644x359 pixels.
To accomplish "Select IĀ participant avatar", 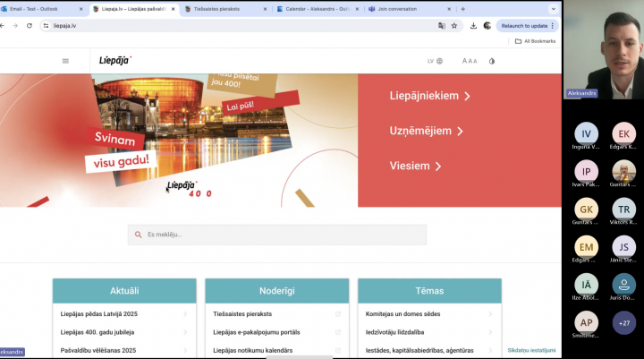I will pyautogui.click(x=586, y=285).
